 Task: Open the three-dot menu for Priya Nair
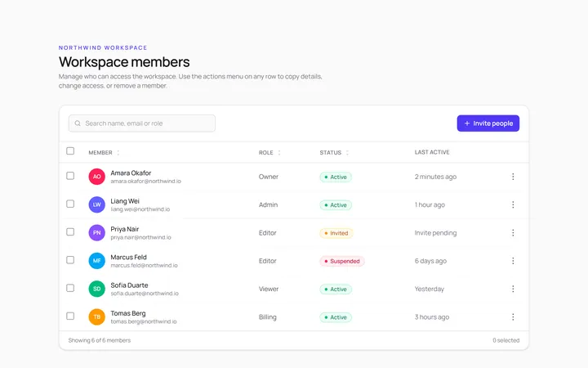(x=513, y=233)
